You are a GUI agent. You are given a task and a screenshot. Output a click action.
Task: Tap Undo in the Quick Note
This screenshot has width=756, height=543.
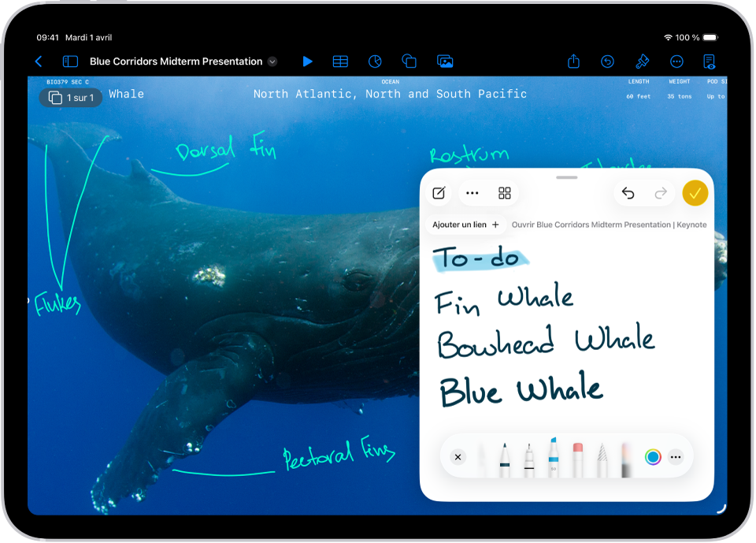(628, 192)
